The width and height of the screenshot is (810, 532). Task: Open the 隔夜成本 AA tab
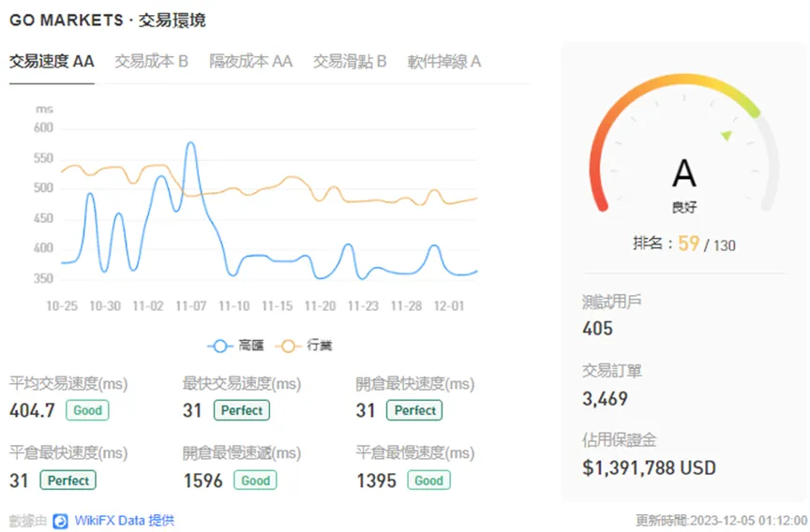(250, 62)
